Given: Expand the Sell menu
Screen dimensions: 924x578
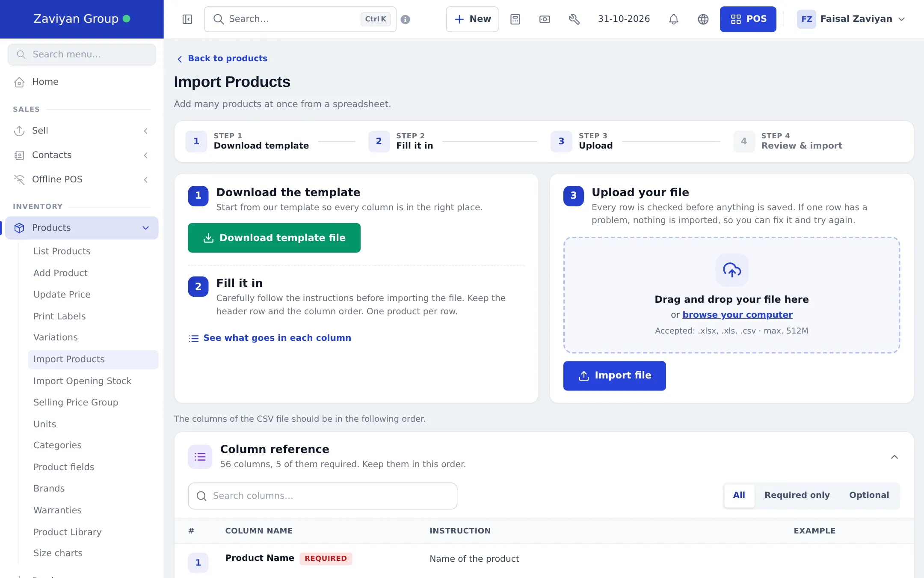Looking at the screenshot, I should 82,131.
